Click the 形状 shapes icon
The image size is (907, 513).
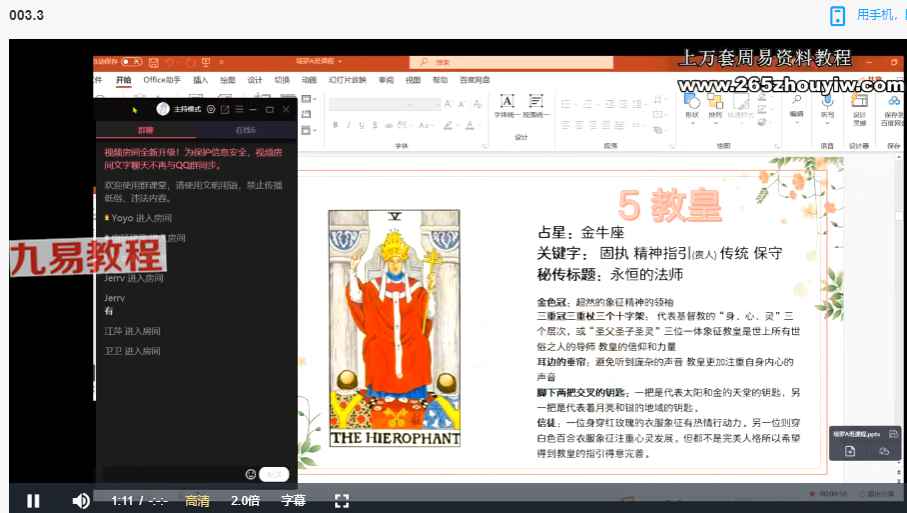tap(691, 103)
